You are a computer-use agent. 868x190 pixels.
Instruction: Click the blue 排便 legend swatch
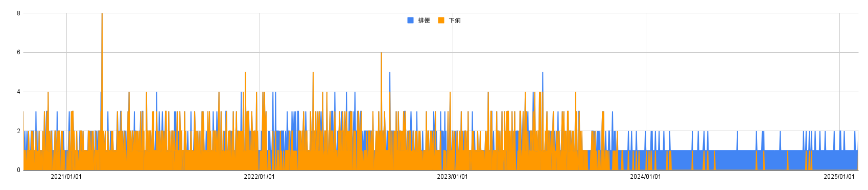410,20
